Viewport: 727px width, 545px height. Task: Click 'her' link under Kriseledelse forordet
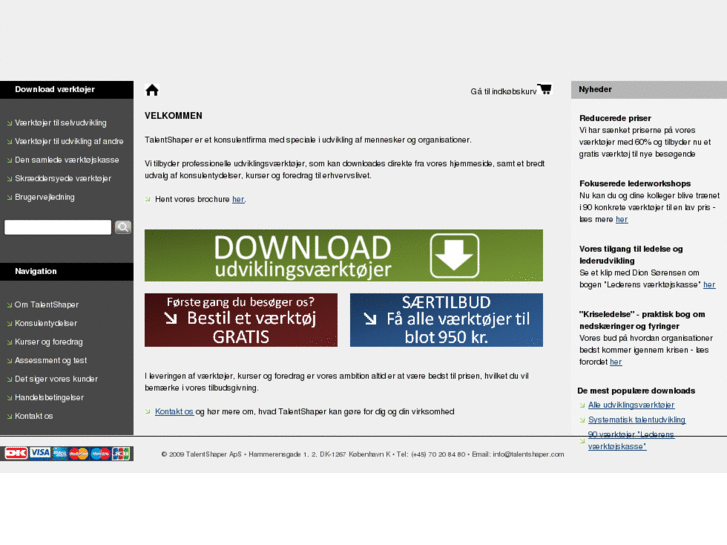click(x=616, y=362)
